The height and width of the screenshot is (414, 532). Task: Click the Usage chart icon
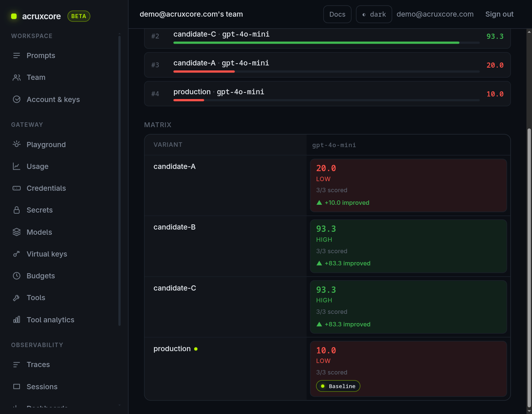tap(17, 166)
